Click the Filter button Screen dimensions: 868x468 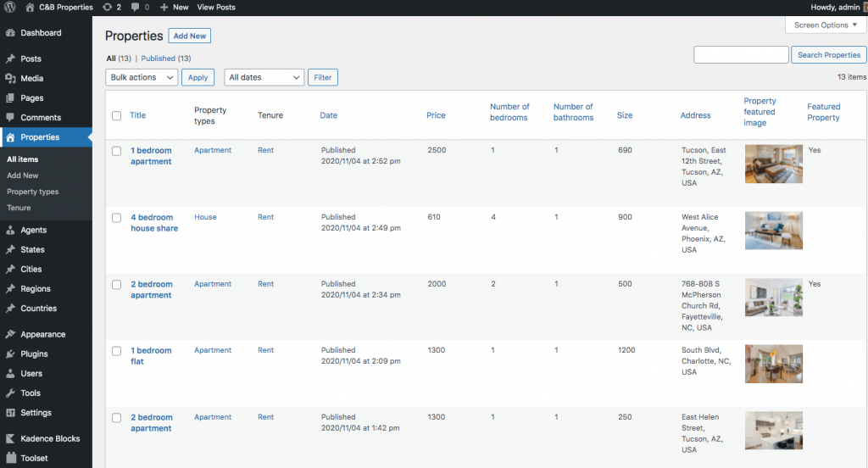323,77
